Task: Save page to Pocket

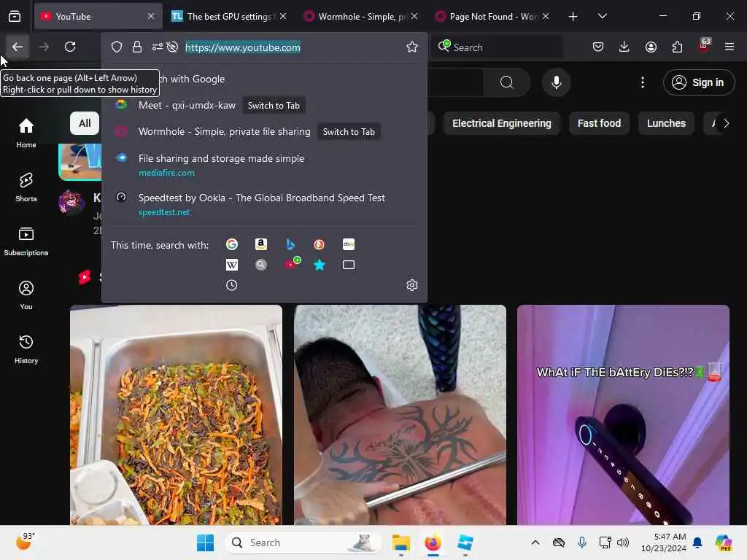Action: pyautogui.click(x=598, y=47)
